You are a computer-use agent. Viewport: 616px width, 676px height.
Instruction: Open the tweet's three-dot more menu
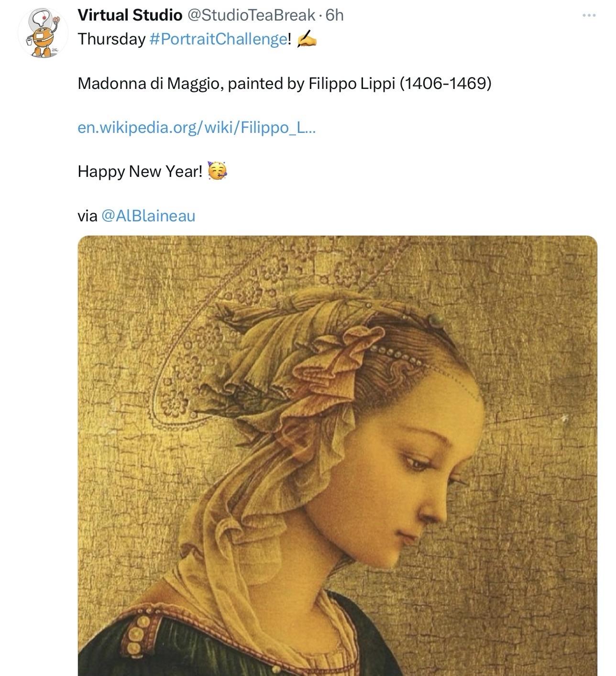point(589,16)
